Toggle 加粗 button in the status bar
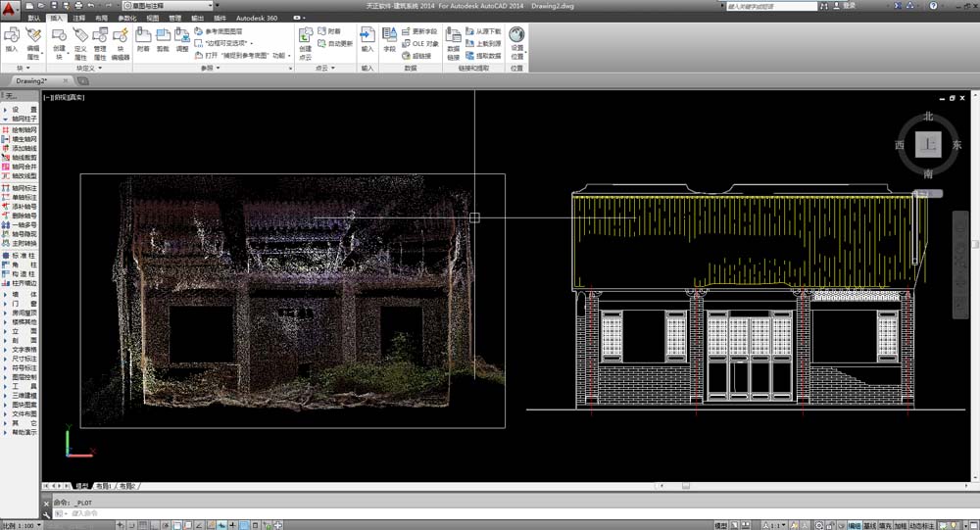 point(900,526)
